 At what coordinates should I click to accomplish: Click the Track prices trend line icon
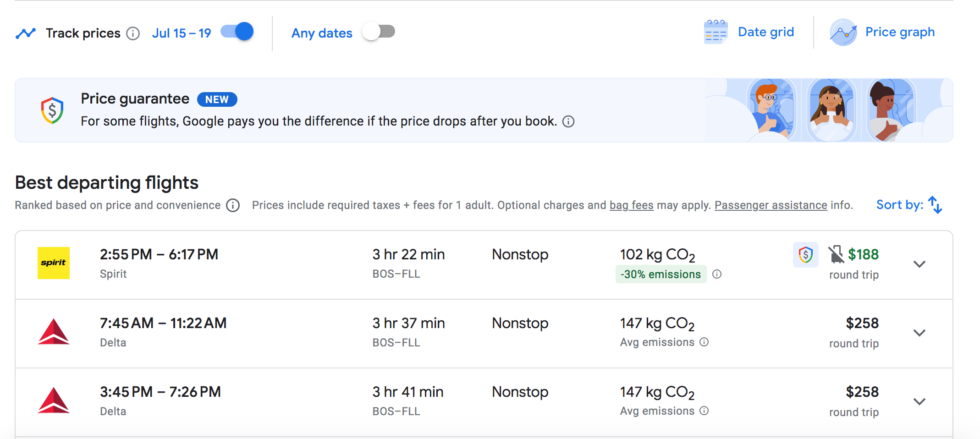[26, 33]
